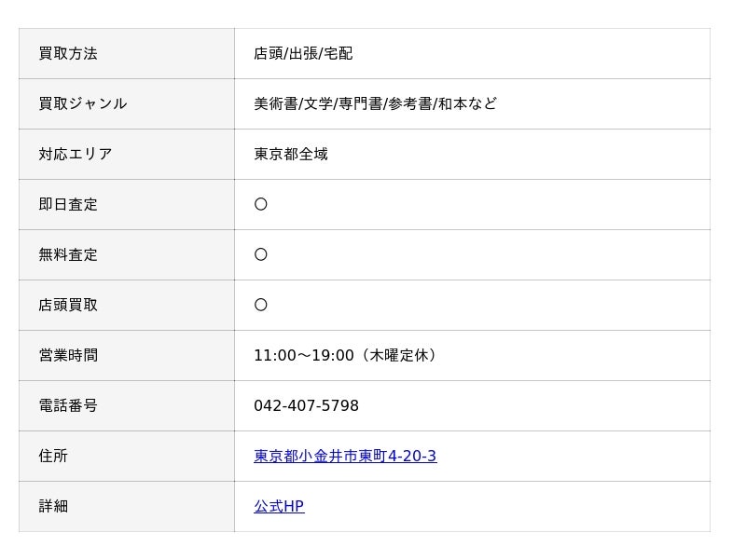Select the 無料査定 label cell
This screenshot has height=560, width=746.
127,255
